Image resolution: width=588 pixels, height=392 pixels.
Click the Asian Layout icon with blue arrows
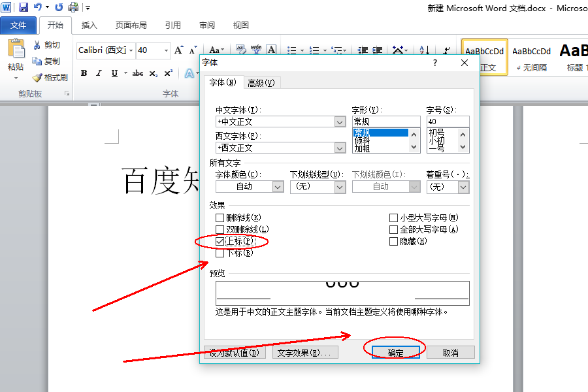click(x=398, y=50)
